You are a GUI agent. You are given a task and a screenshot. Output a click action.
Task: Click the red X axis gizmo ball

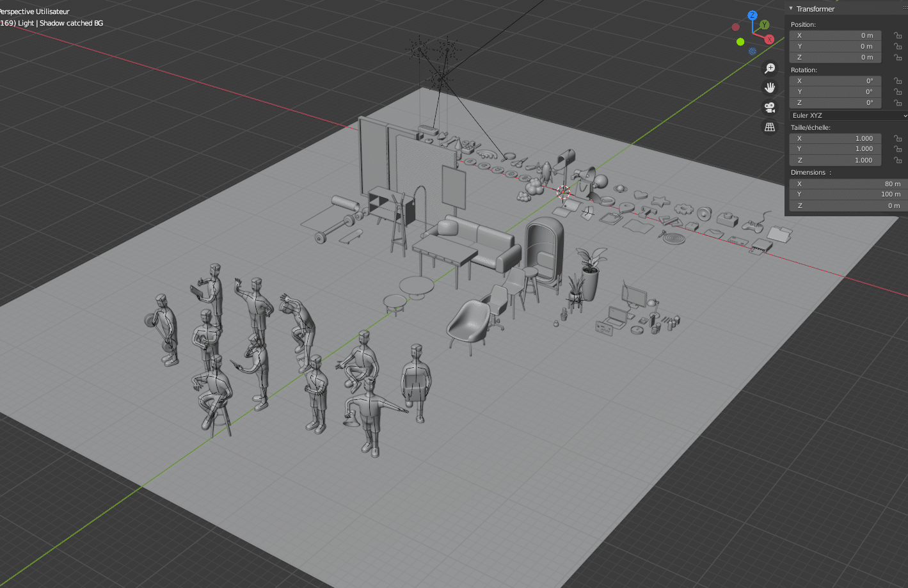[x=769, y=40]
